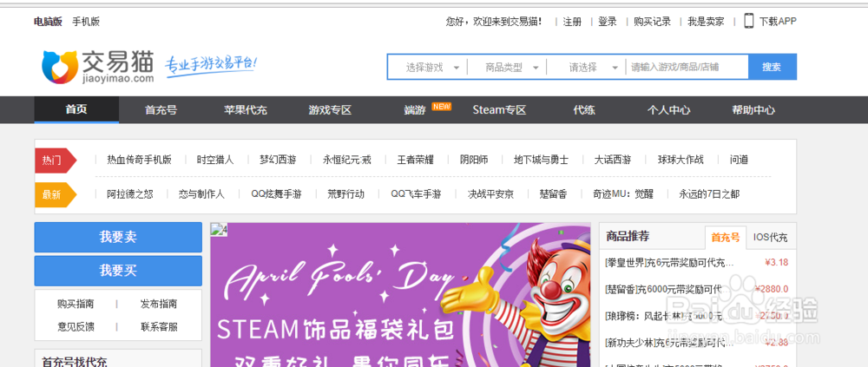Select 首页 in navigation bar
868x367 pixels.
coord(76,109)
